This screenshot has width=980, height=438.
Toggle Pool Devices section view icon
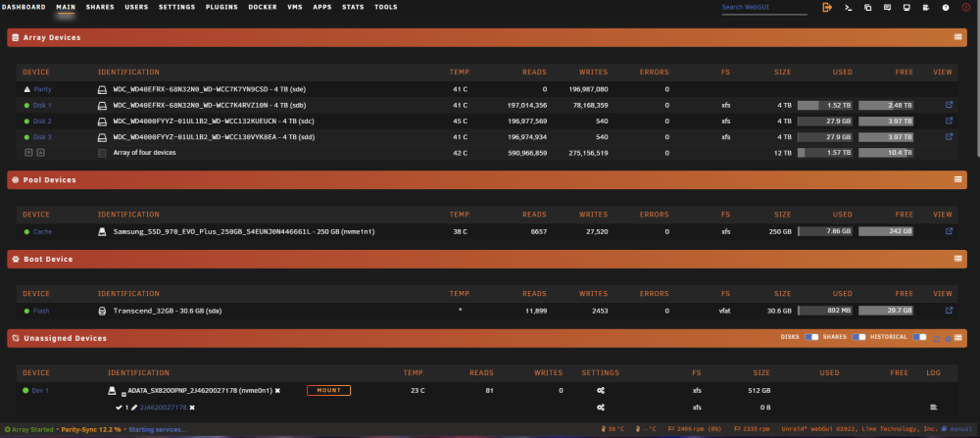point(957,179)
